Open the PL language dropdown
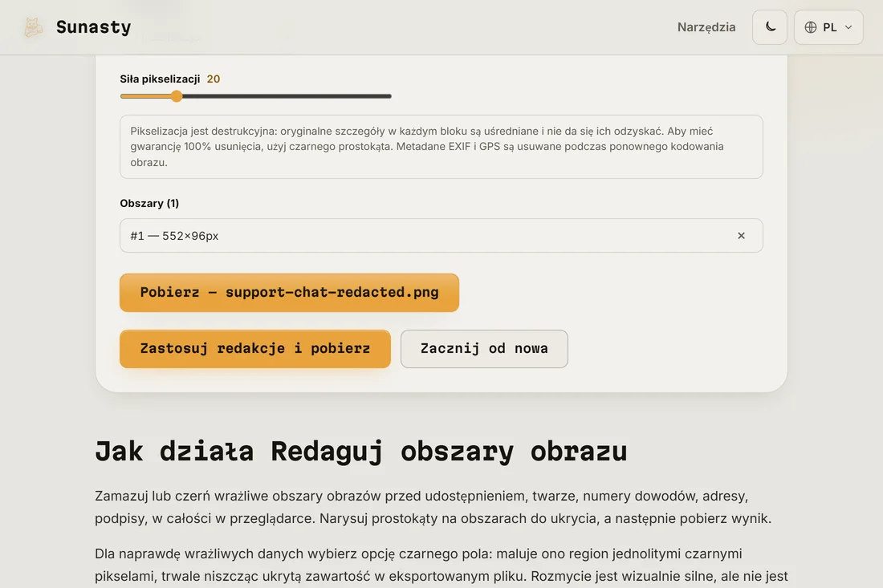 tap(828, 27)
